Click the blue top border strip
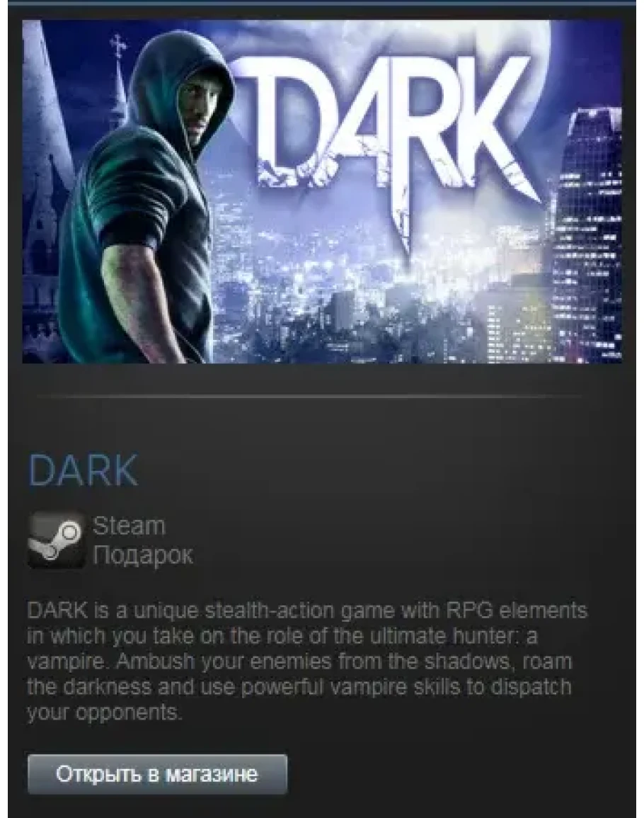This screenshot has width=644, height=818. pyautogui.click(x=322, y=2)
